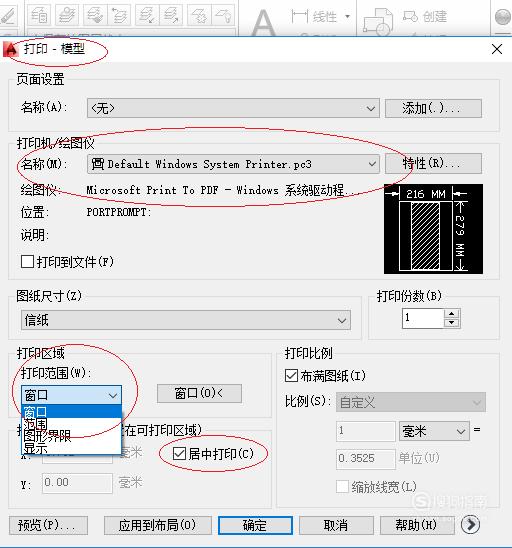The image size is (512, 548).
Task: Collapse the 打印范围 窗口 combo box
Action: click(x=71, y=395)
